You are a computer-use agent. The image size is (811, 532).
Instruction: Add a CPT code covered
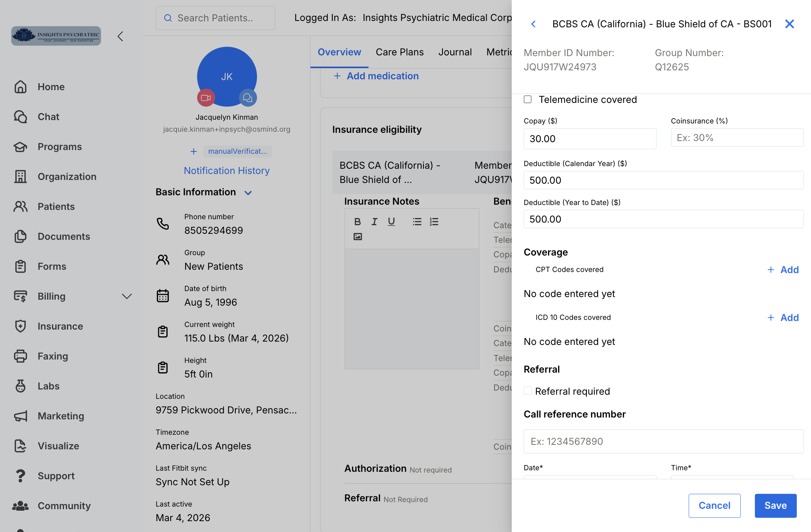pos(783,270)
